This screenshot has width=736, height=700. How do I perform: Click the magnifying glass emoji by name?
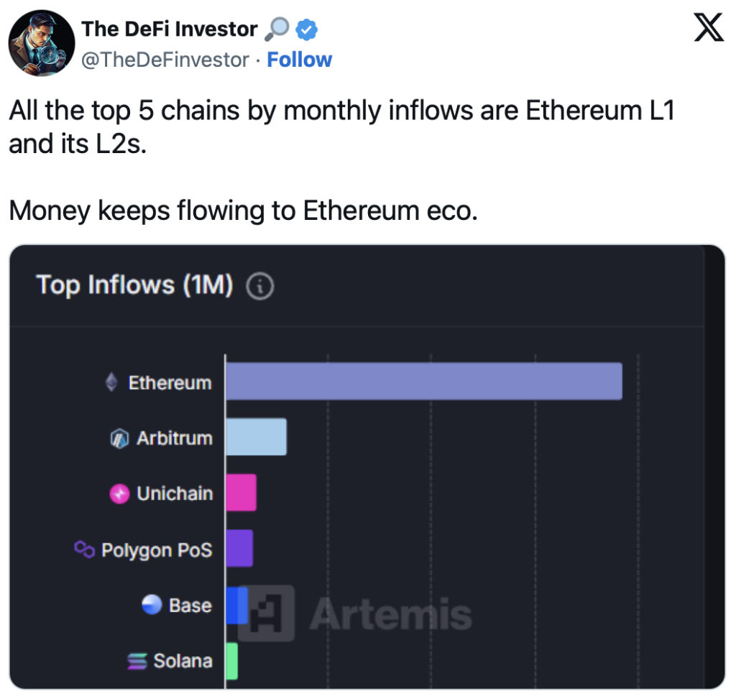pyautogui.click(x=277, y=29)
